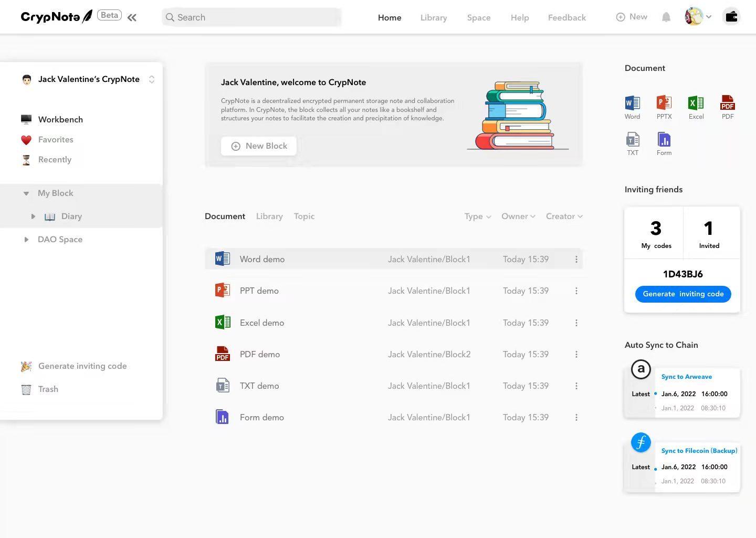Expand the DAO Space tree item

[26, 240]
